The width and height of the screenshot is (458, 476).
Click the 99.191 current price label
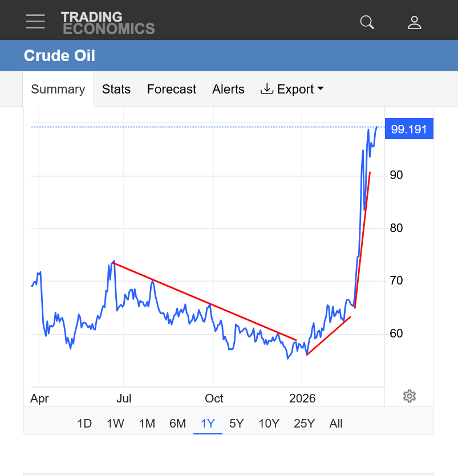tap(409, 129)
